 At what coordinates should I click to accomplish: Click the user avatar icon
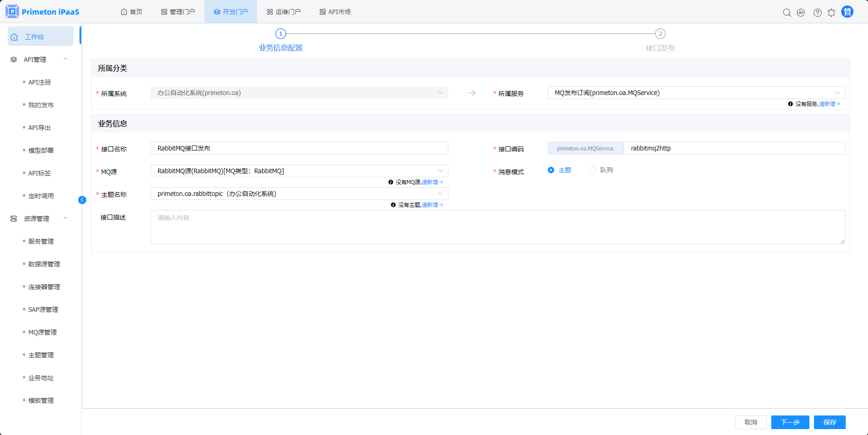click(x=847, y=12)
